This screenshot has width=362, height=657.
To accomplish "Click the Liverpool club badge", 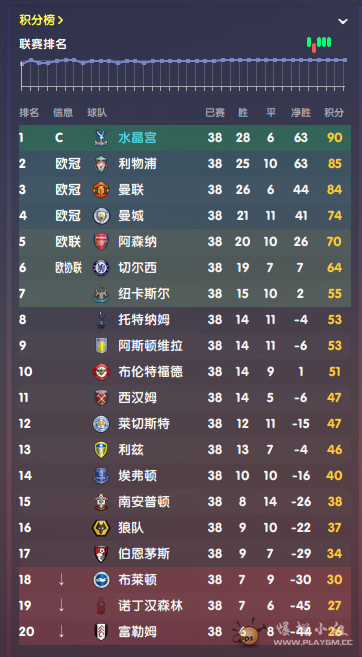I will click(x=101, y=164).
